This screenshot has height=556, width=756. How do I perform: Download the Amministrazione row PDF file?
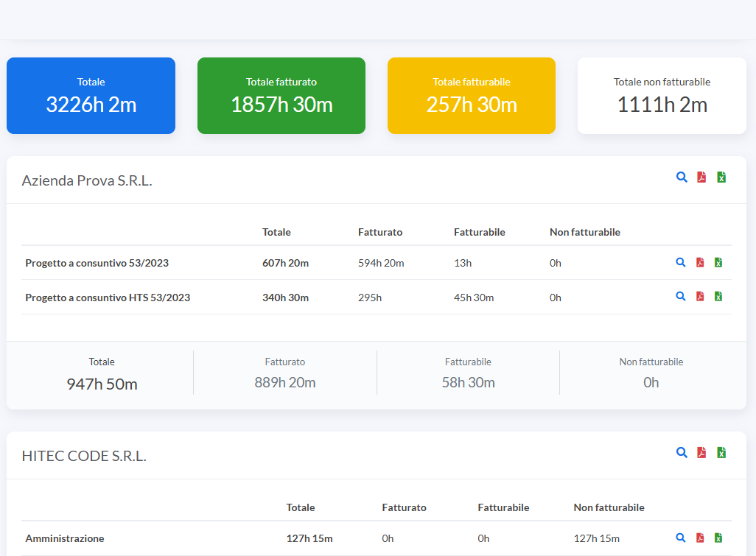point(700,538)
